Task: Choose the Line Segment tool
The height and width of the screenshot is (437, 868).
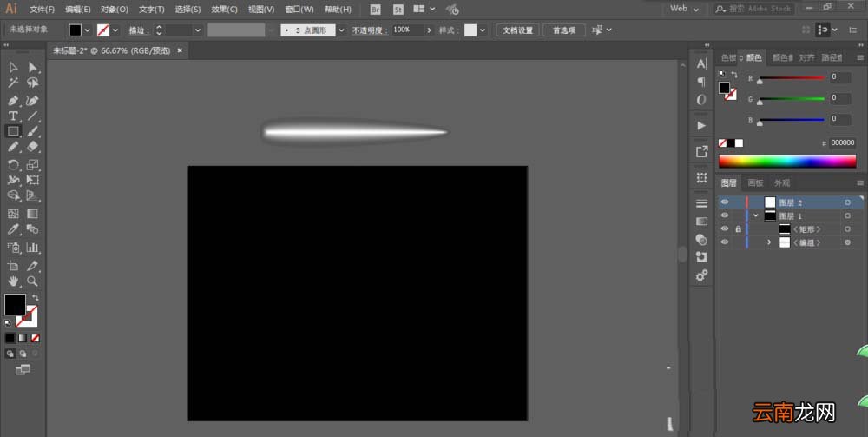Action: click(x=33, y=116)
